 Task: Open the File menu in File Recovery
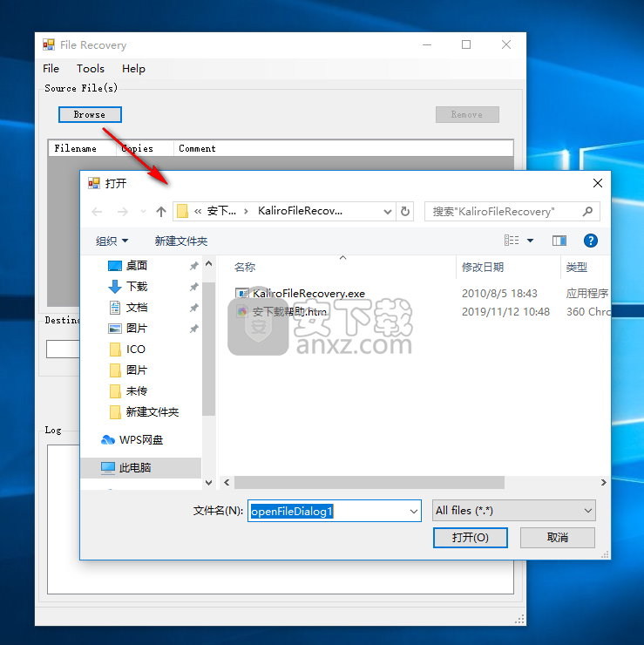(x=51, y=69)
